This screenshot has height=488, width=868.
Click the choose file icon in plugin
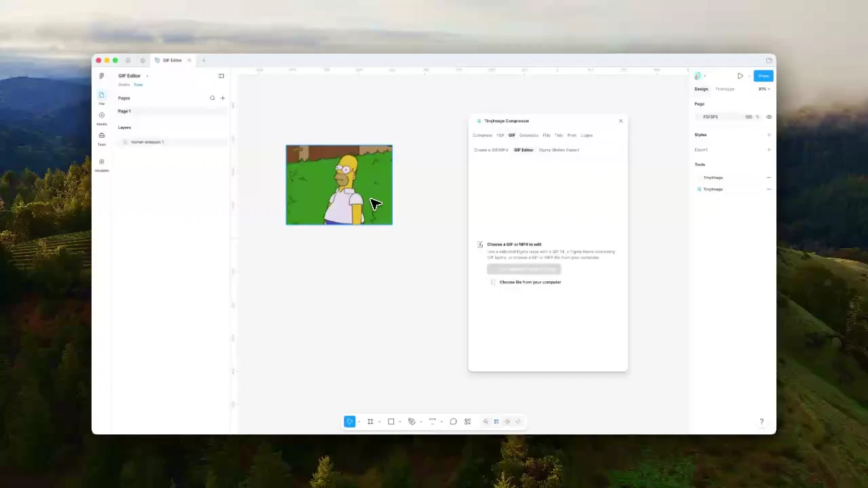click(x=494, y=282)
